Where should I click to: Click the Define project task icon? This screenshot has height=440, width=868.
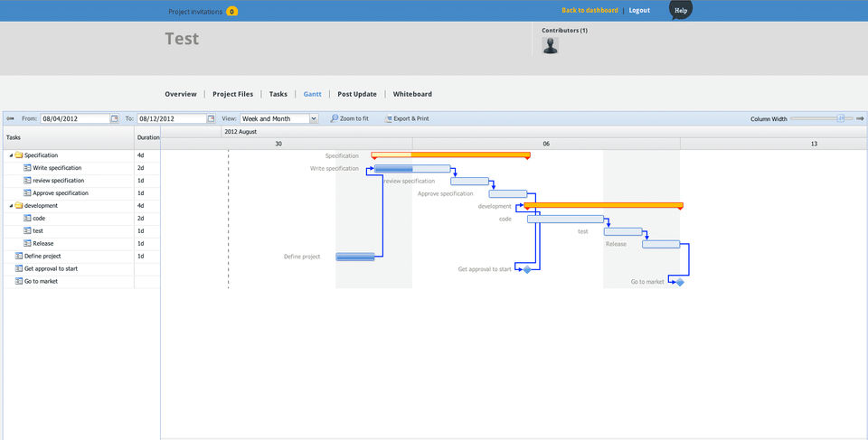point(19,257)
